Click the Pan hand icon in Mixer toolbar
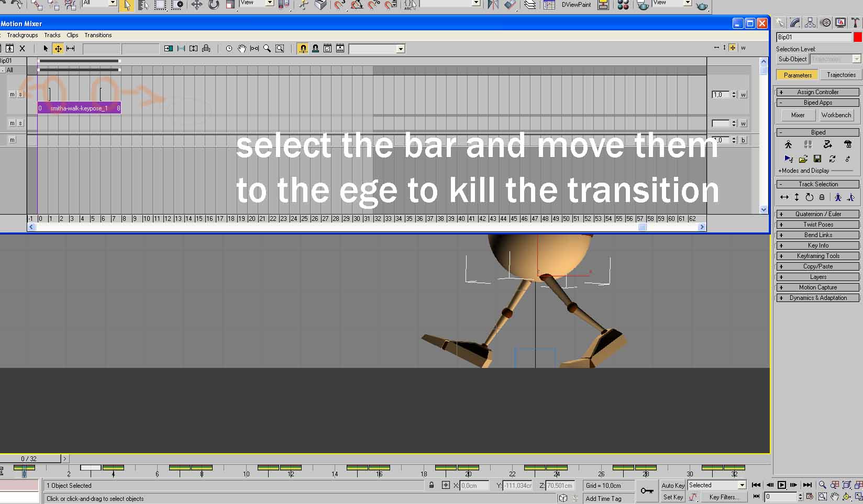This screenshot has height=504, width=863. click(241, 49)
